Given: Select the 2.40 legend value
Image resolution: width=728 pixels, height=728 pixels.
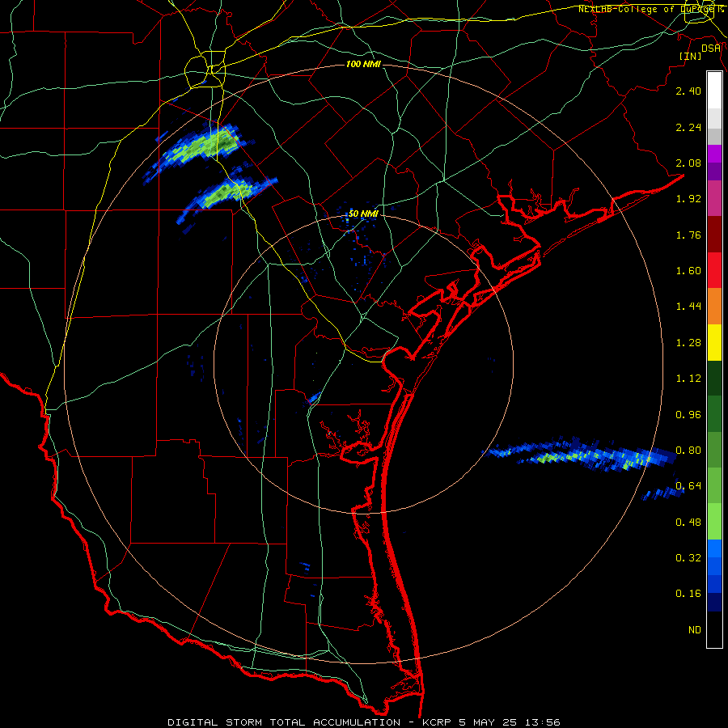Looking at the screenshot, I should pyautogui.click(x=688, y=91).
